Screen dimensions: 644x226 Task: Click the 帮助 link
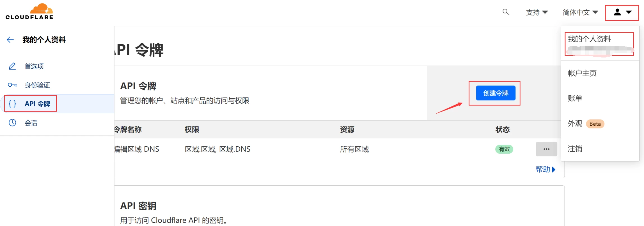click(546, 169)
